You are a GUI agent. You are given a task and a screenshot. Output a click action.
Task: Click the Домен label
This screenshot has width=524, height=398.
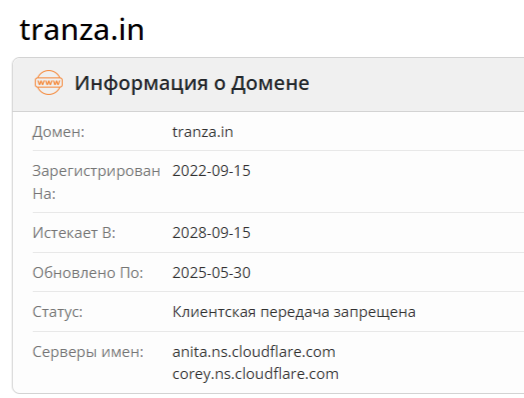click(x=58, y=132)
